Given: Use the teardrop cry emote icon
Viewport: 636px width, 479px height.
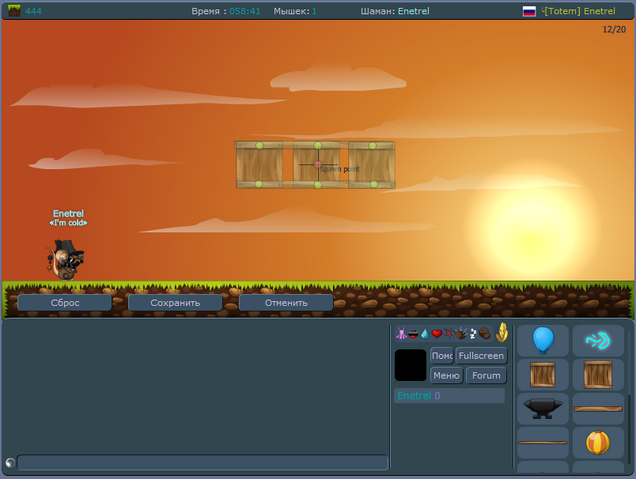Looking at the screenshot, I should [x=425, y=333].
